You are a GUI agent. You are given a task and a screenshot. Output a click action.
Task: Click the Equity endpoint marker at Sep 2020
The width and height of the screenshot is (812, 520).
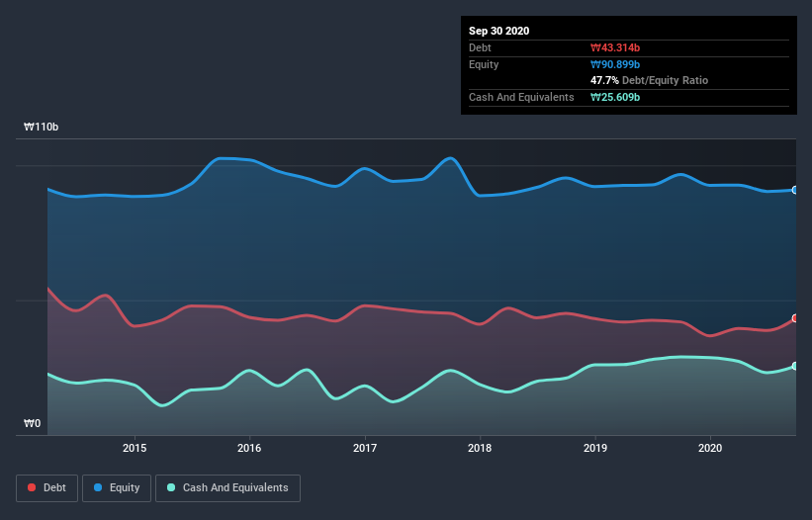click(x=795, y=190)
